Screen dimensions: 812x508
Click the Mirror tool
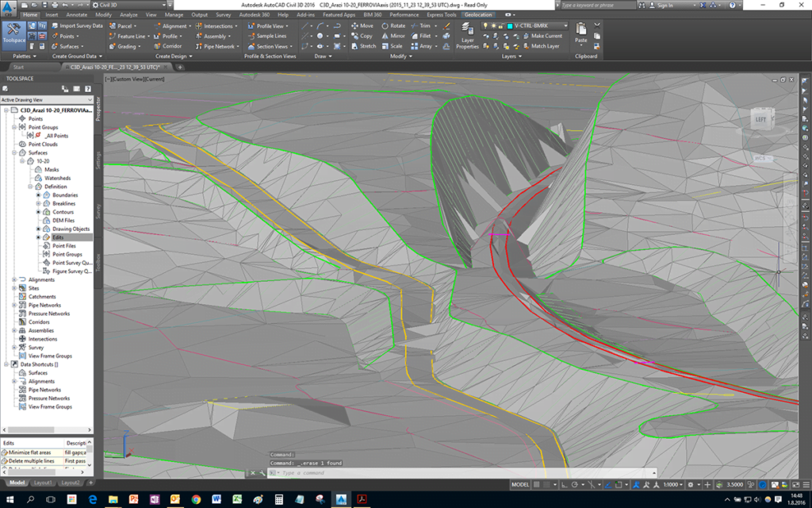tap(393, 36)
